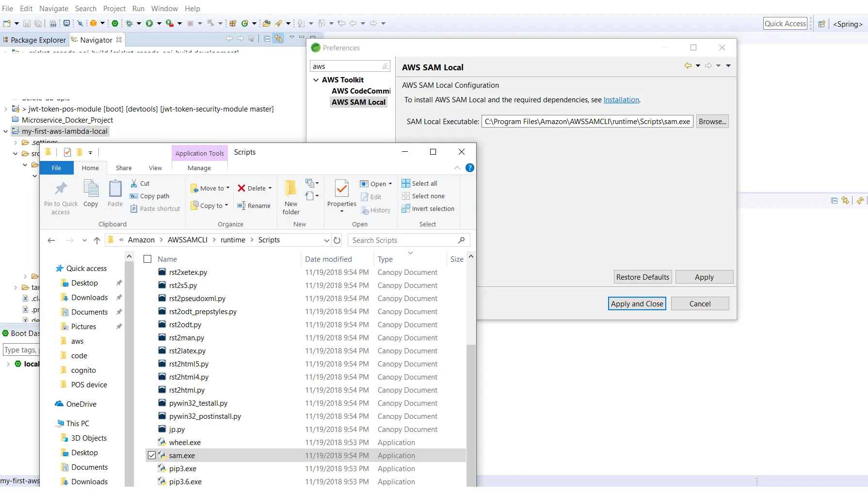
Task: Navigate back in File Explorer
Action: tap(51, 240)
